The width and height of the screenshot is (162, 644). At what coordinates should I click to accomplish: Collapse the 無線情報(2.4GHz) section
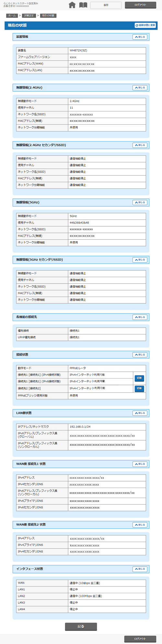click(x=140, y=88)
